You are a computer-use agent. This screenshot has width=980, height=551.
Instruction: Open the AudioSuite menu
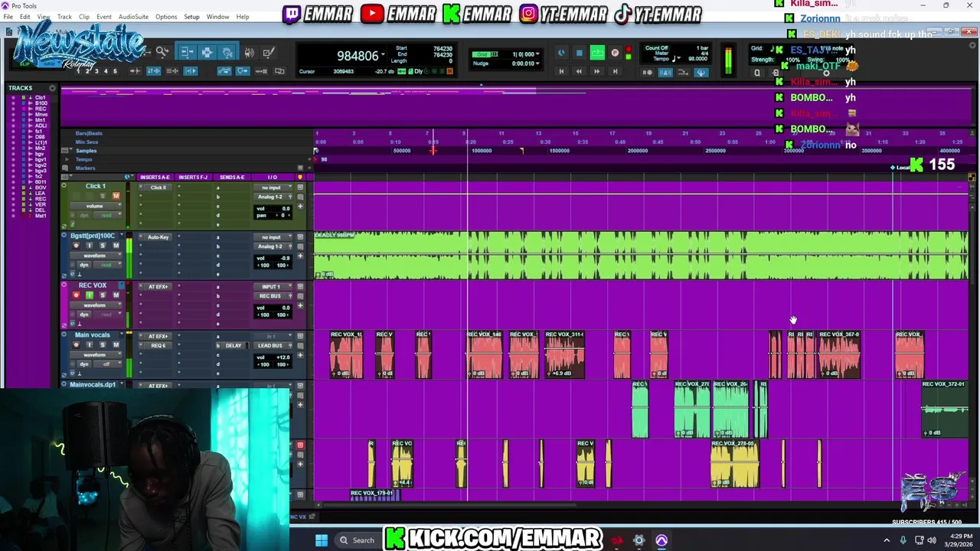coord(133,17)
